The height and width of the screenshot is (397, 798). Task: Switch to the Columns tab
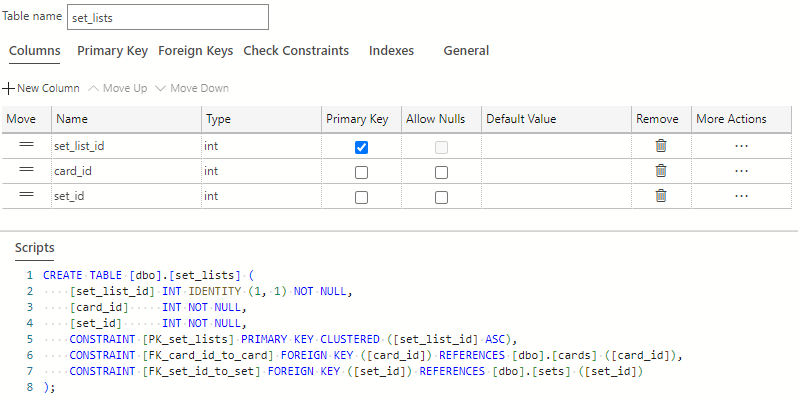point(35,51)
